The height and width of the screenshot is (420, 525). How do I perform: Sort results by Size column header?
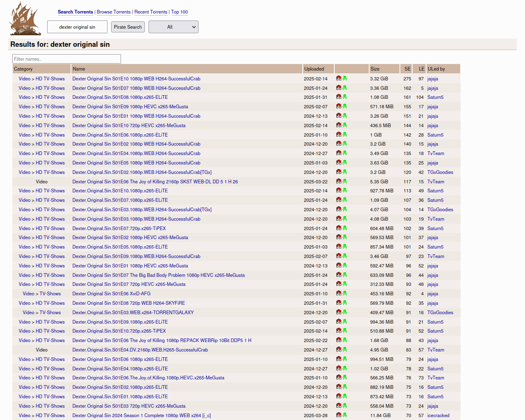click(375, 69)
